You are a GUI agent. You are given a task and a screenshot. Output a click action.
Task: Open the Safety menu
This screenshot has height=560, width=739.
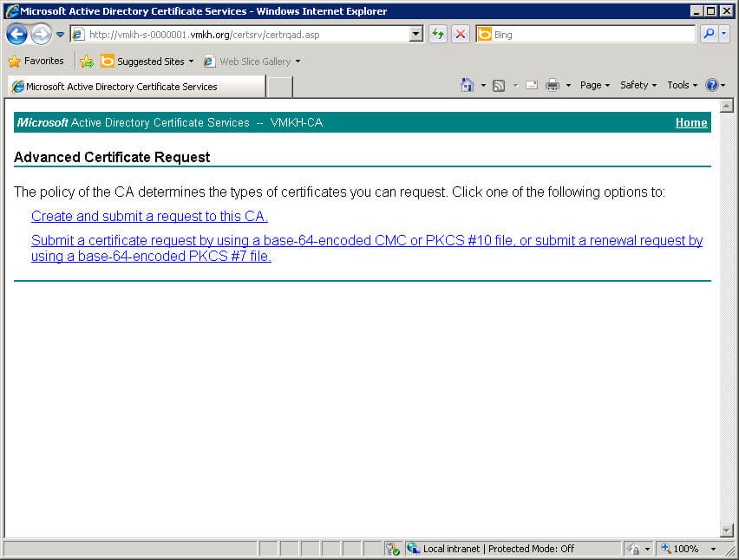(638, 85)
